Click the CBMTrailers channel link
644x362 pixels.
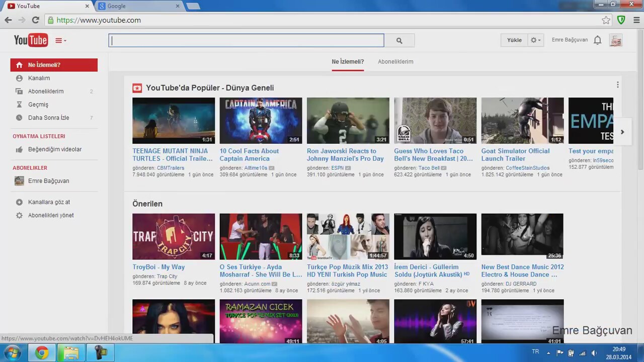tap(171, 168)
